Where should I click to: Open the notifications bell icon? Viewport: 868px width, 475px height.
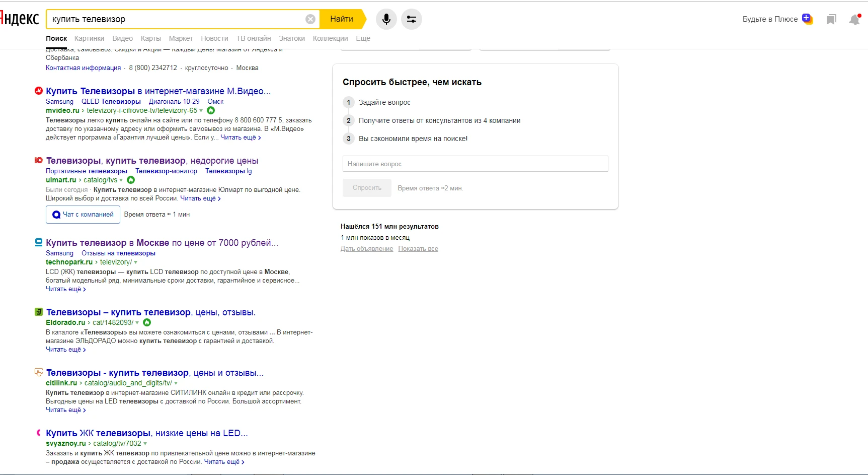(x=854, y=20)
